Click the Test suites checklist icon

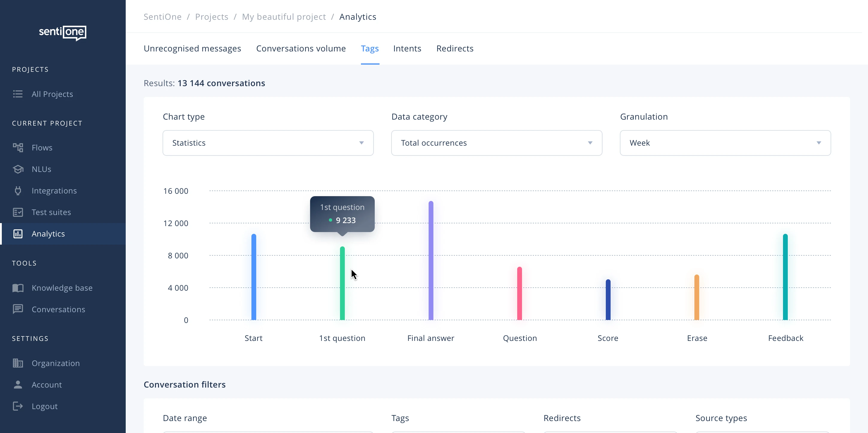coord(18,212)
